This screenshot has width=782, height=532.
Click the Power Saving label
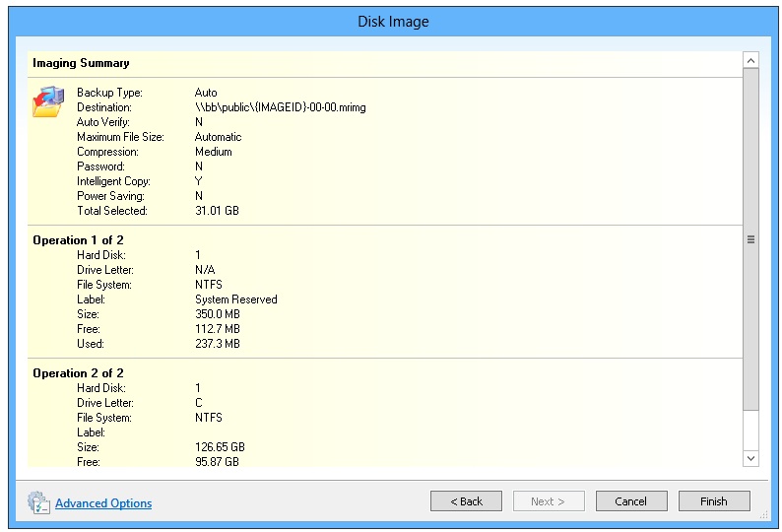point(110,196)
